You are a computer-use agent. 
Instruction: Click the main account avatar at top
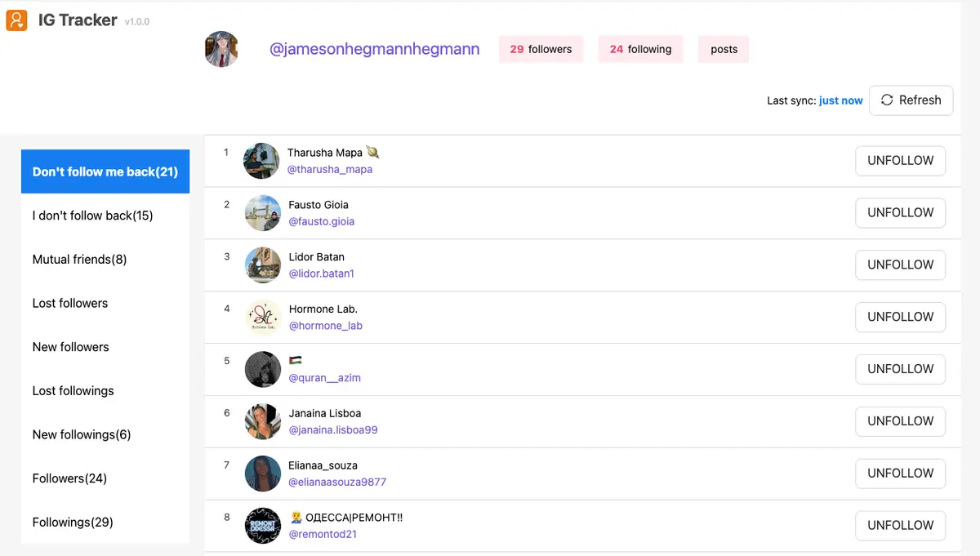pyautogui.click(x=221, y=49)
